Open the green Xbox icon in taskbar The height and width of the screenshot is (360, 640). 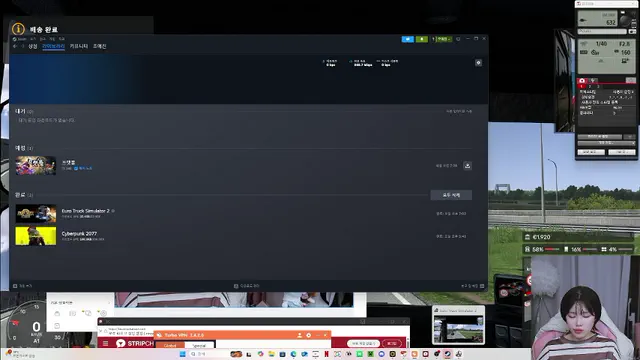pyautogui.click(x=371, y=354)
